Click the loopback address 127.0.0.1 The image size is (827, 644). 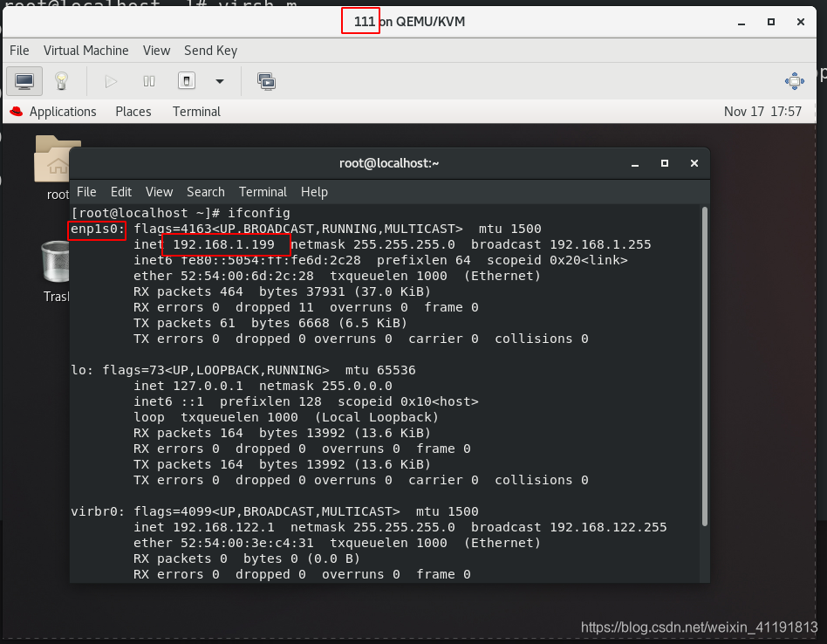(208, 386)
